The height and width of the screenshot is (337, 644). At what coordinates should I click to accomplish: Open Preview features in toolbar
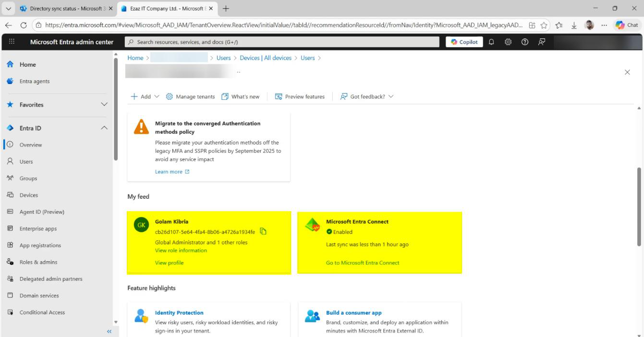click(x=300, y=96)
